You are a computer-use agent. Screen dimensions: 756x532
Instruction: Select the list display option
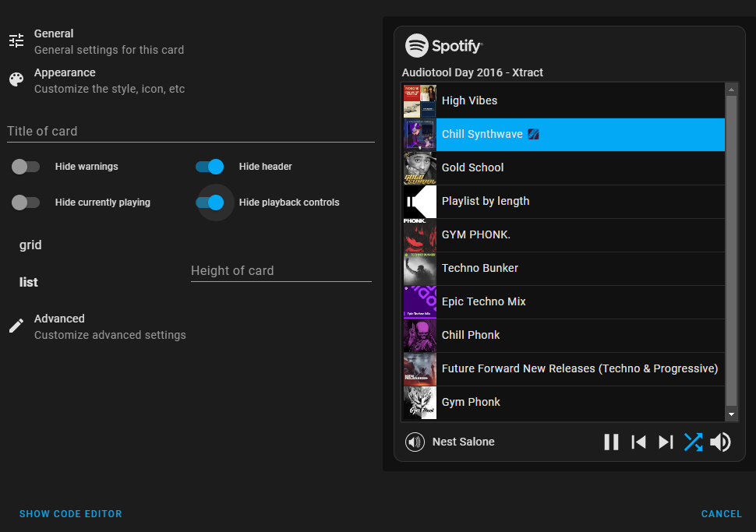click(x=28, y=282)
